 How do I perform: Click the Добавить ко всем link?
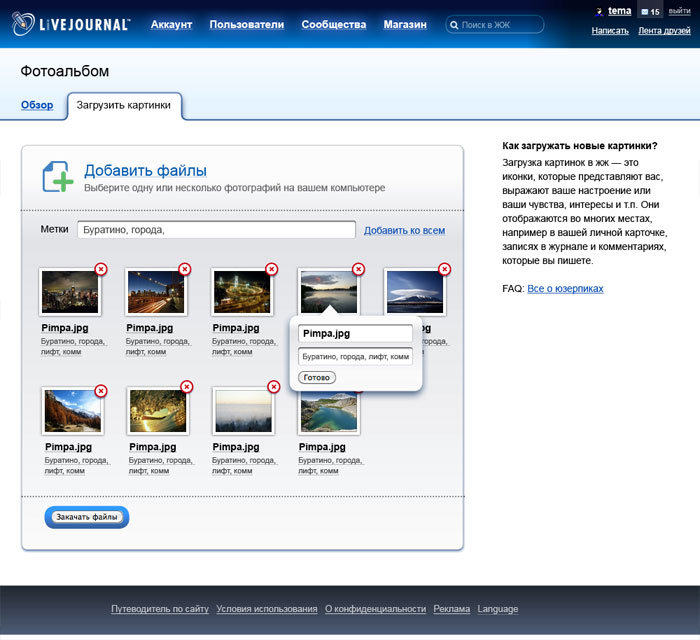[x=404, y=230]
